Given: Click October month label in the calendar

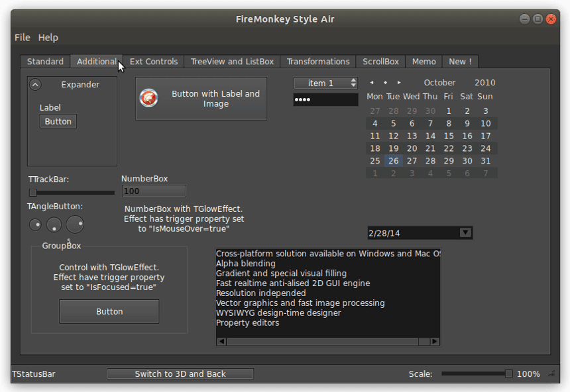Looking at the screenshot, I should pyautogui.click(x=439, y=83).
